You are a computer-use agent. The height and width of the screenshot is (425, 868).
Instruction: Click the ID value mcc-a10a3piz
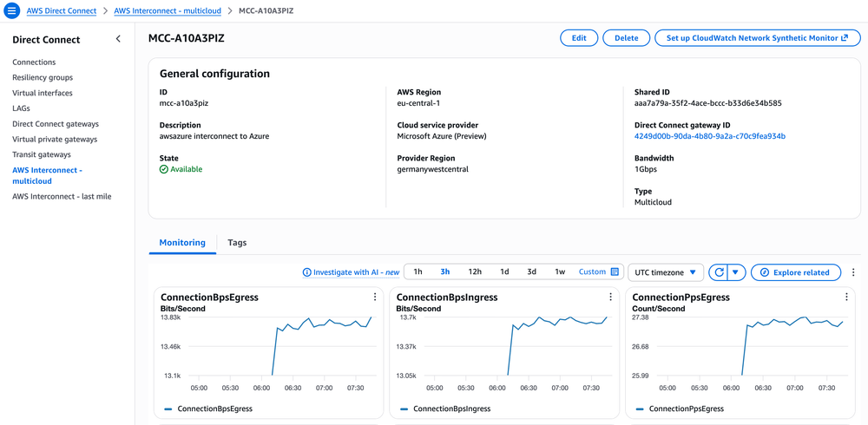click(x=184, y=103)
